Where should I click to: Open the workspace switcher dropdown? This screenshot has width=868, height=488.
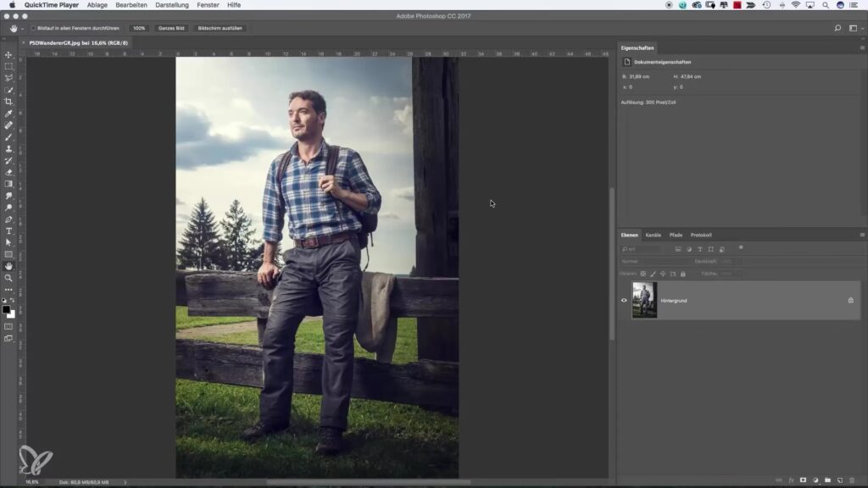click(x=854, y=28)
